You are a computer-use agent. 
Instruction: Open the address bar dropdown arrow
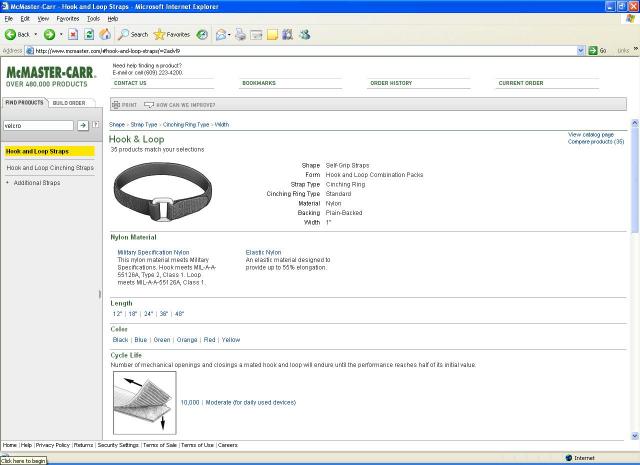coord(581,50)
